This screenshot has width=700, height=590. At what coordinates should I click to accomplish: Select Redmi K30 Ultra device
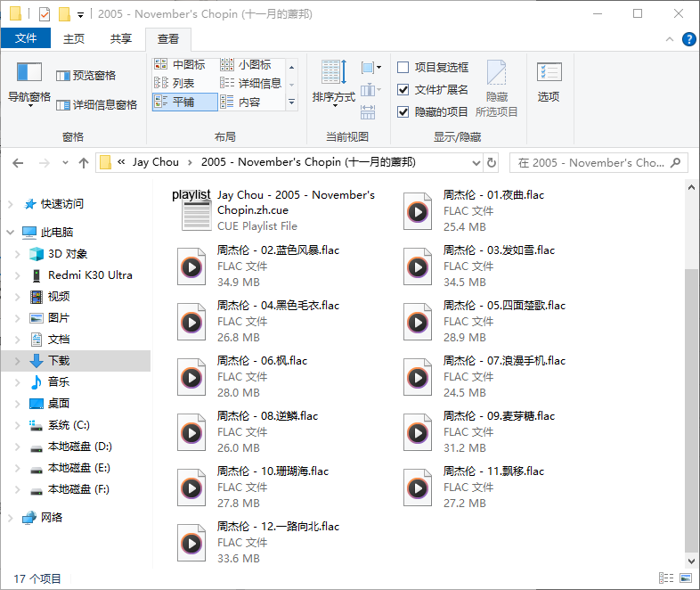click(90, 275)
